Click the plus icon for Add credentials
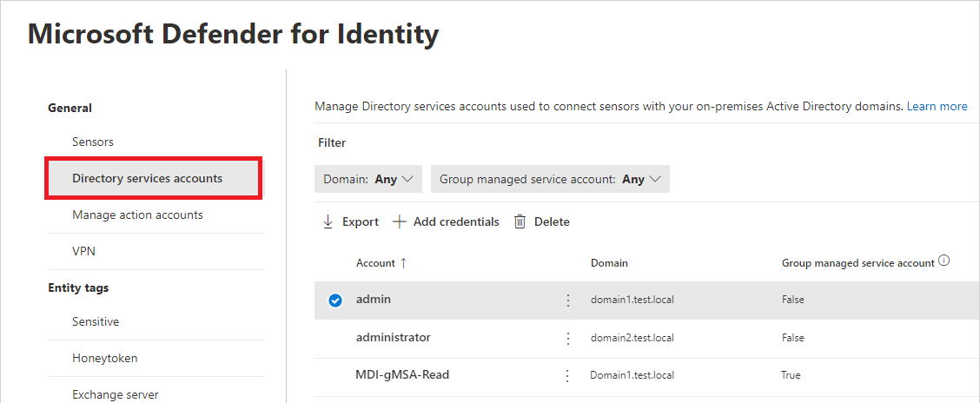Viewport: 980px width, 403px height. click(400, 221)
